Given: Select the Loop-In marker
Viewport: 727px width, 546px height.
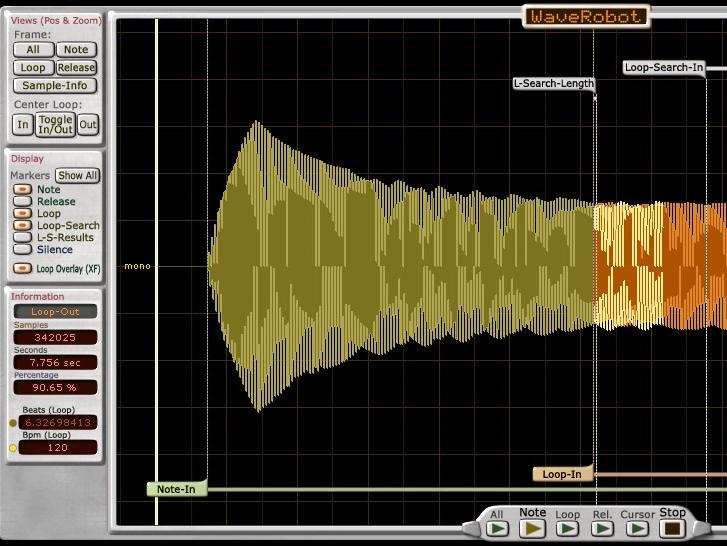Looking at the screenshot, I should coord(562,474).
